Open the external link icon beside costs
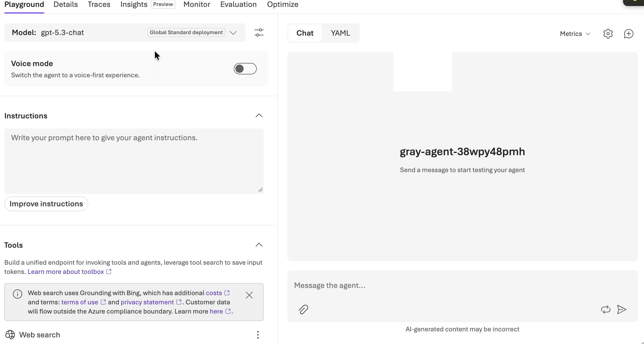The height and width of the screenshot is (344, 644). [x=227, y=293]
